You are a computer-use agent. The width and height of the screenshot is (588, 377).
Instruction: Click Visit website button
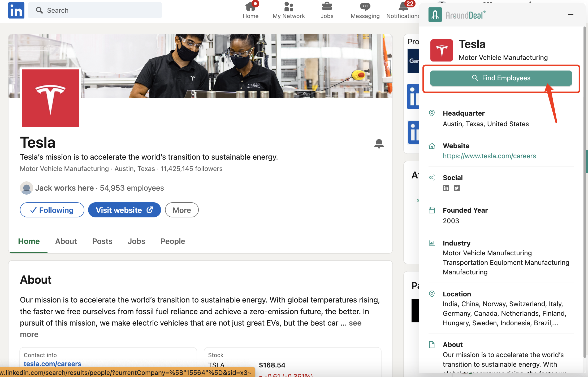[x=124, y=210]
